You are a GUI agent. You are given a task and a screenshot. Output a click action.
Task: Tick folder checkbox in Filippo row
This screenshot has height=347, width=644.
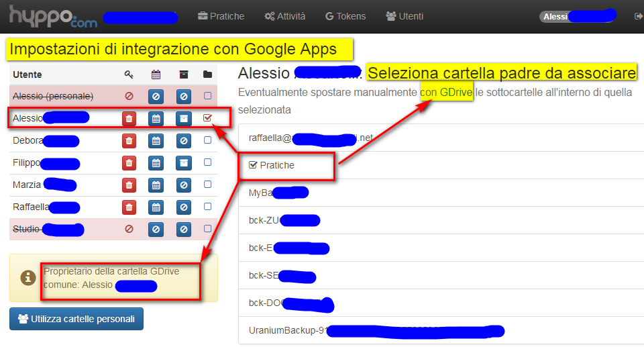pyautogui.click(x=207, y=162)
